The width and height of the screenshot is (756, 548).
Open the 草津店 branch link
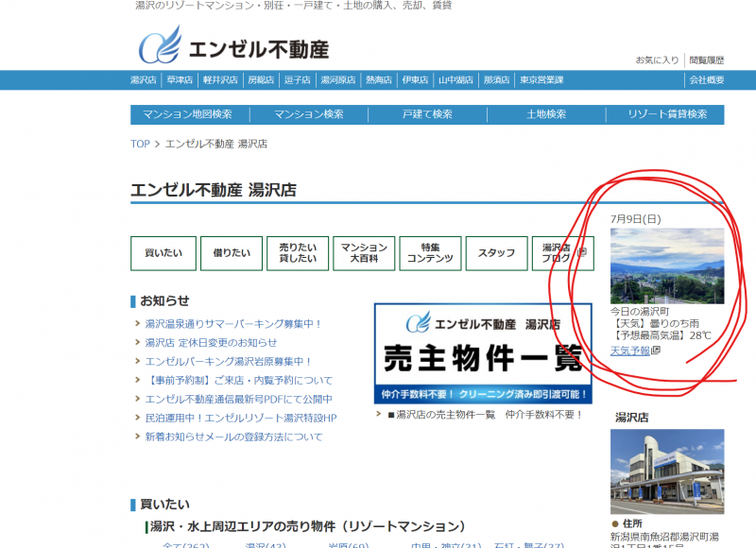[180, 80]
